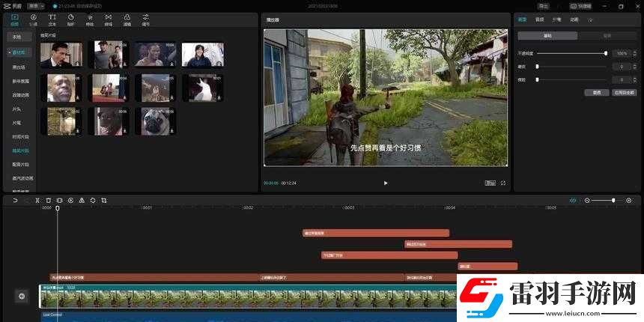This screenshot has height=322, width=644.
Task: Select the laughing woman clip thumbnail
Action: tap(203, 55)
